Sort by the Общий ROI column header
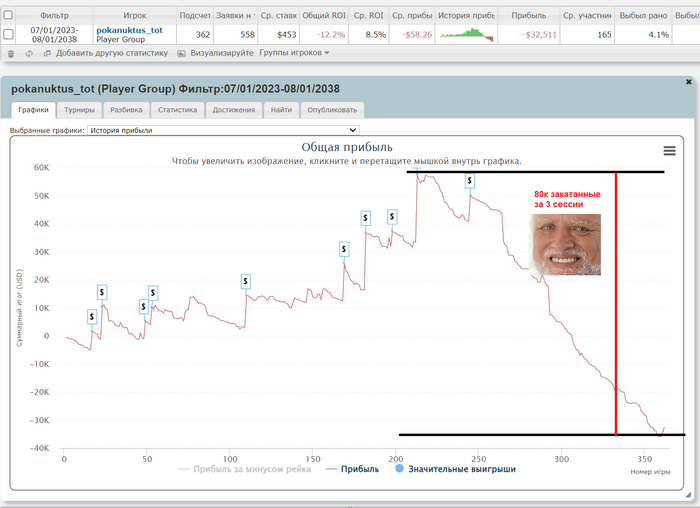 click(x=324, y=16)
